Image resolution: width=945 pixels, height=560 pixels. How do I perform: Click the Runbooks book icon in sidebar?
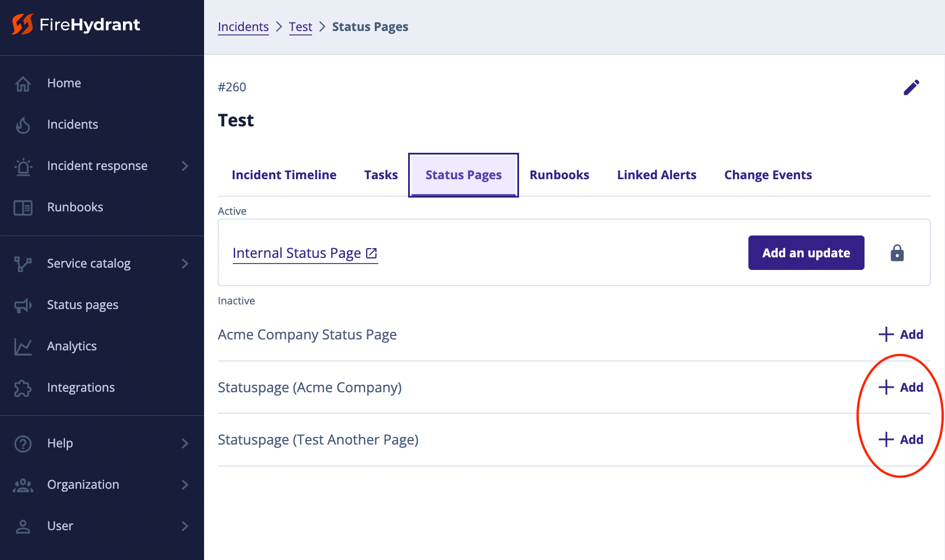tap(23, 207)
